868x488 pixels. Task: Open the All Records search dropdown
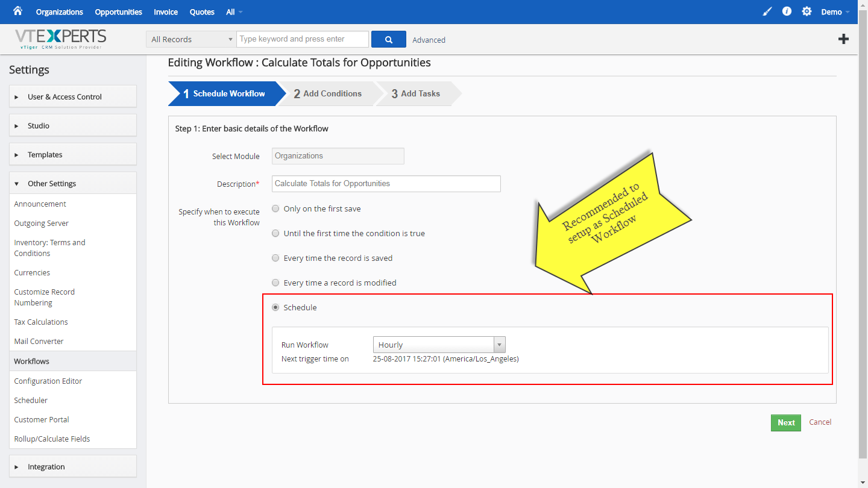pos(191,39)
